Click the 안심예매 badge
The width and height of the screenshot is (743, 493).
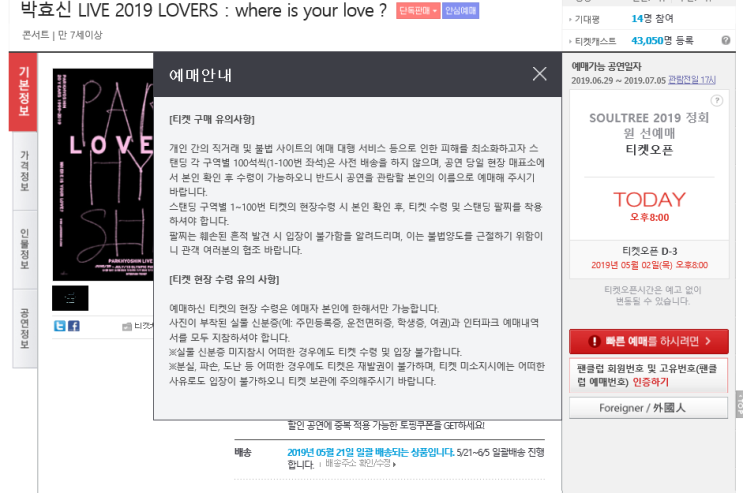[461, 11]
